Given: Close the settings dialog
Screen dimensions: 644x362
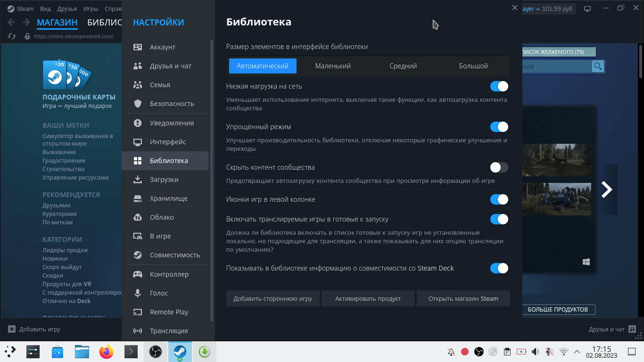Looking at the screenshot, I should [x=515, y=8].
